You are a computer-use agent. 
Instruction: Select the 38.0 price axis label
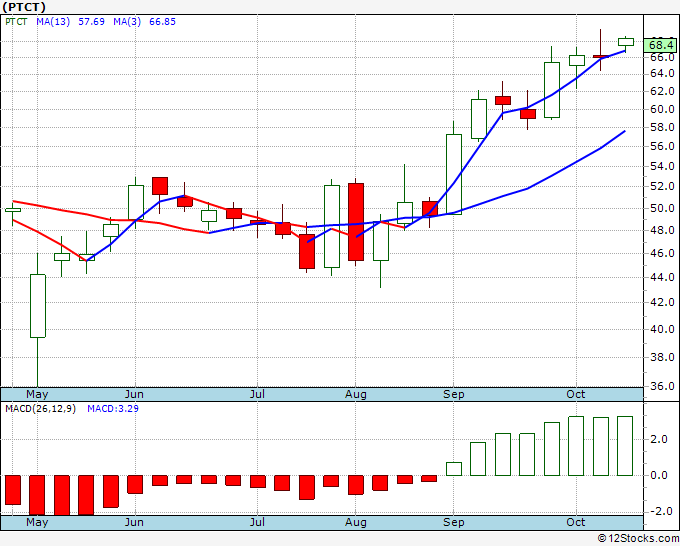click(x=662, y=357)
